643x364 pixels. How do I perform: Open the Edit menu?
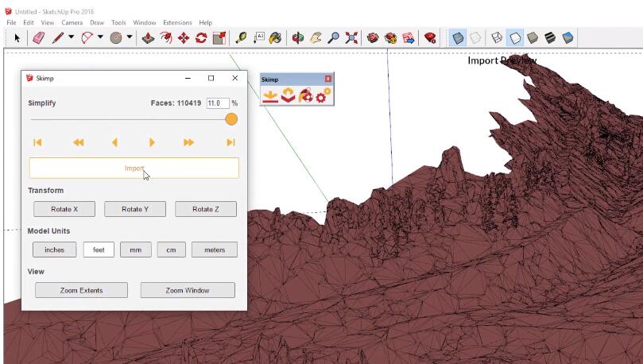29,22
